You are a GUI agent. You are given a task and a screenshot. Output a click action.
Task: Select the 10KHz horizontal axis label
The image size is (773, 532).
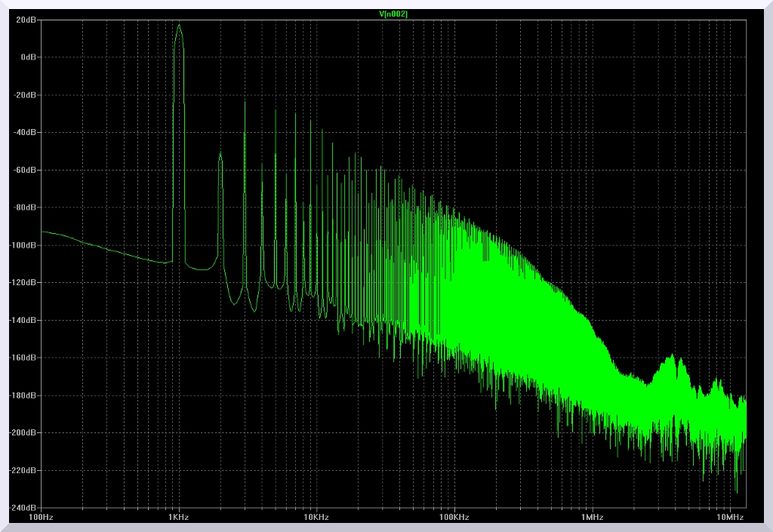pos(316,518)
